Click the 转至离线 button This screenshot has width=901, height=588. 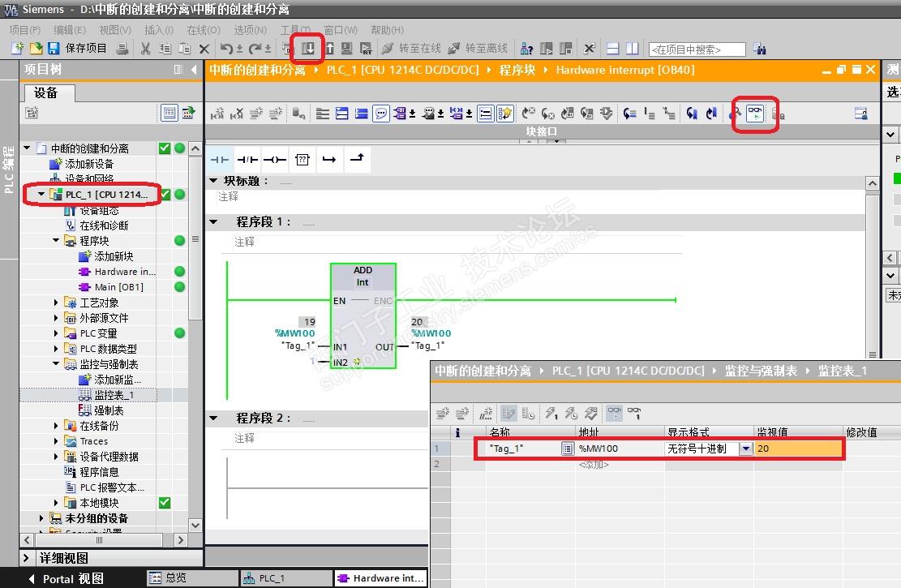pyautogui.click(x=478, y=49)
